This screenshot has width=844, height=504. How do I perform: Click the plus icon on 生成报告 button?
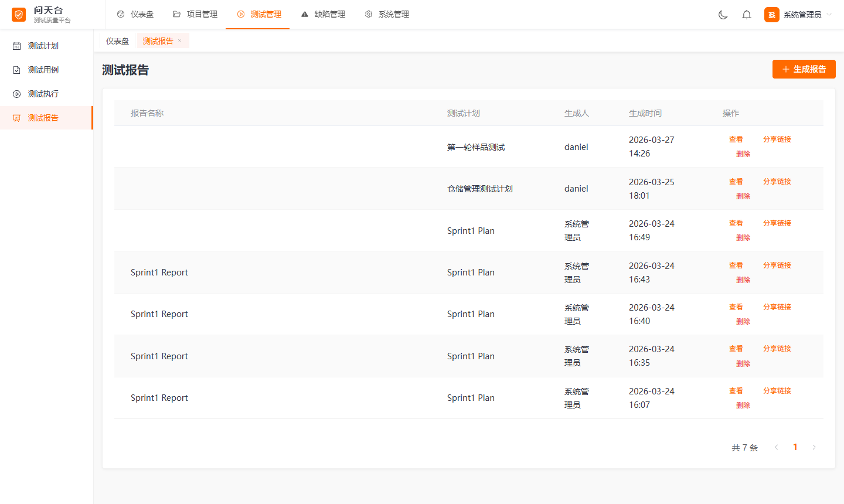786,69
